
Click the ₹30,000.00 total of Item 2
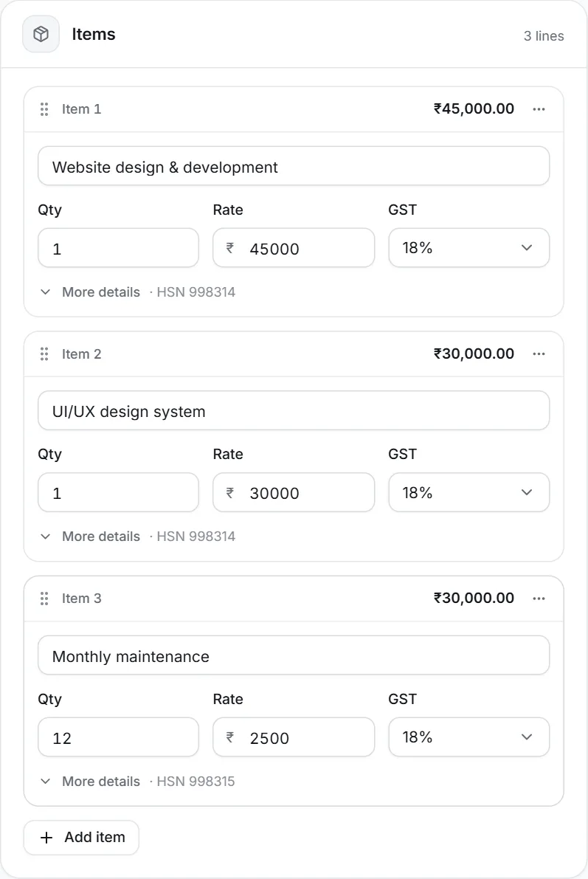(474, 354)
